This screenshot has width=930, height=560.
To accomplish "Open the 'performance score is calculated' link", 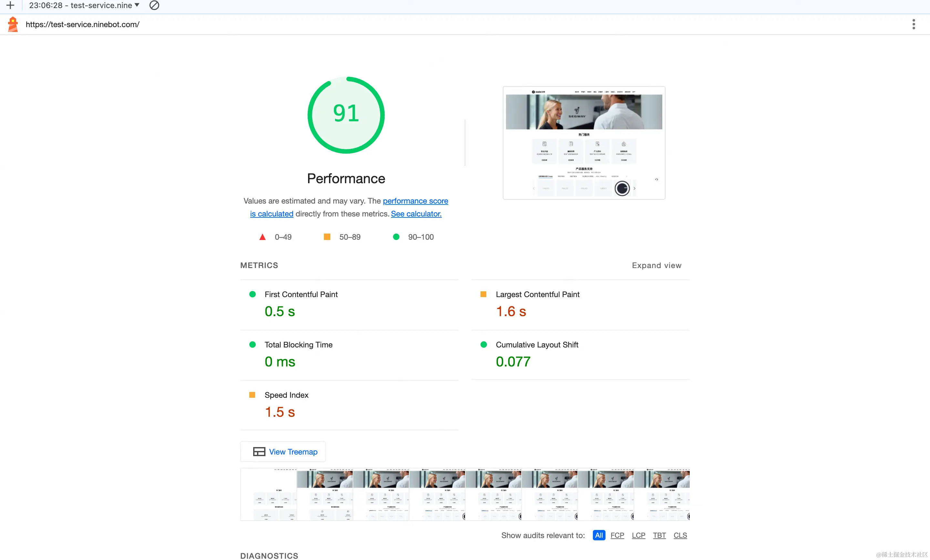I will pos(415,201).
